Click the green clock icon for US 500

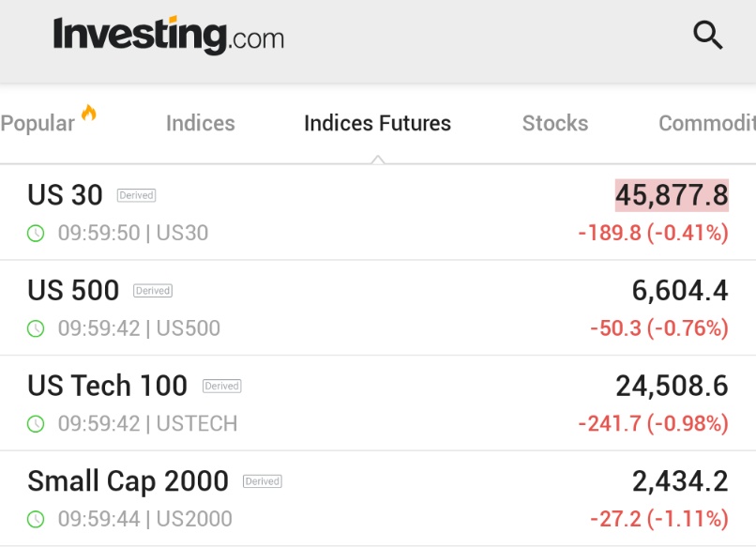coord(36,328)
